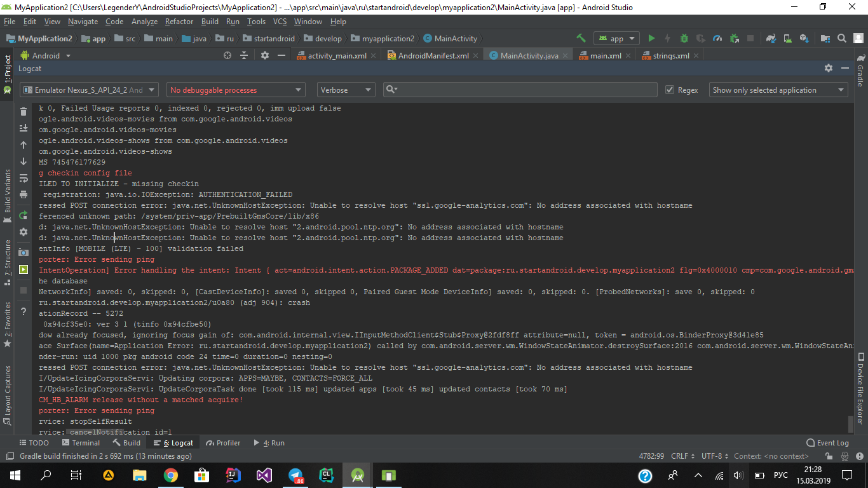Run app with the green play button
Viewport: 868px width, 488px height.
tap(651, 38)
